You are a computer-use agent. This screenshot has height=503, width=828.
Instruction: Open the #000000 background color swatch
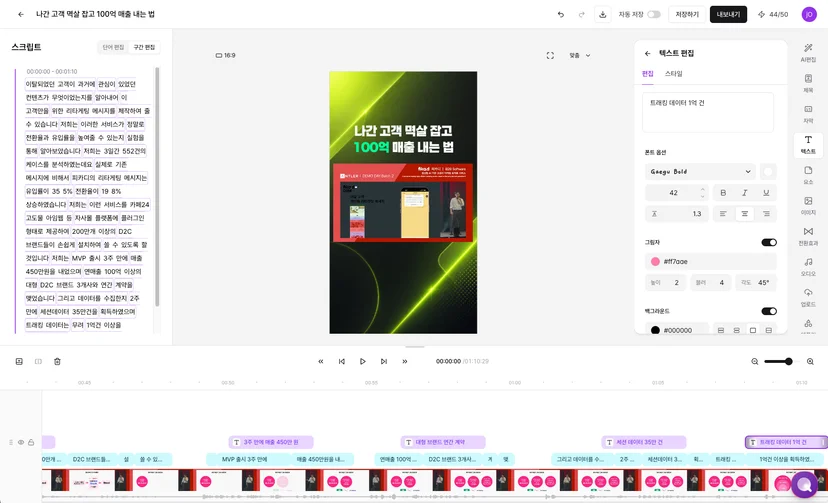click(x=655, y=330)
